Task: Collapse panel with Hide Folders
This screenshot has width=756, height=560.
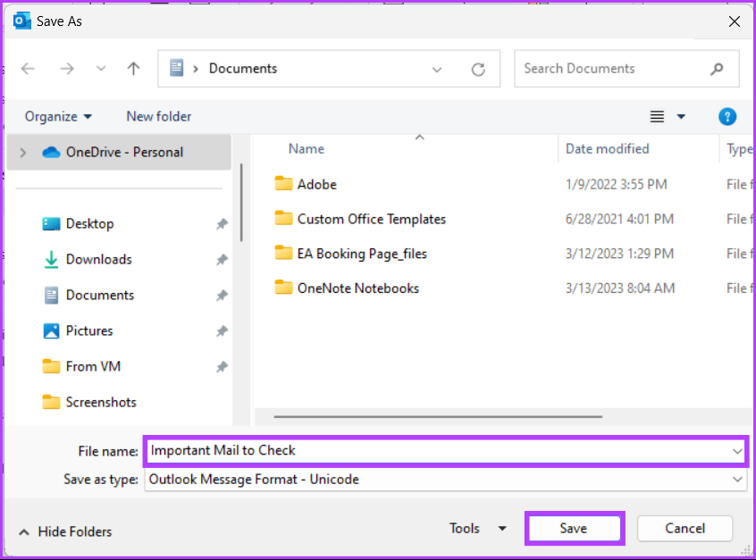Action: point(65,531)
